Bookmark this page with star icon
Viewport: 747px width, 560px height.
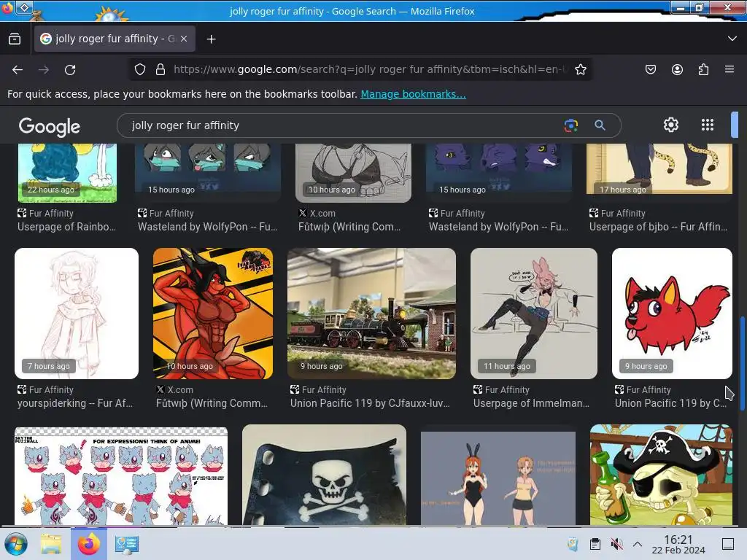click(580, 69)
